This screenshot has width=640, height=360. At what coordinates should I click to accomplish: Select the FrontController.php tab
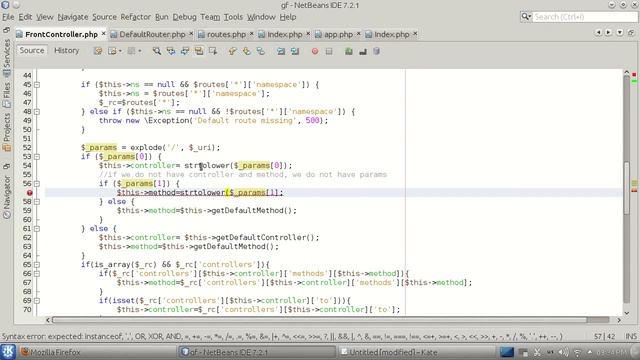point(61,34)
